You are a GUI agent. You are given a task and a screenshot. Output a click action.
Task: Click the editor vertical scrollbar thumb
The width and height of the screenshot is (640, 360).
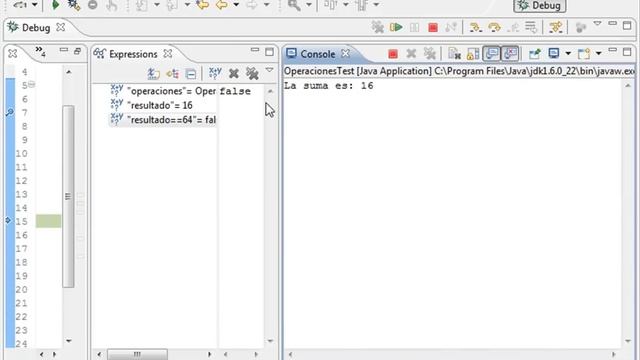coord(68,196)
